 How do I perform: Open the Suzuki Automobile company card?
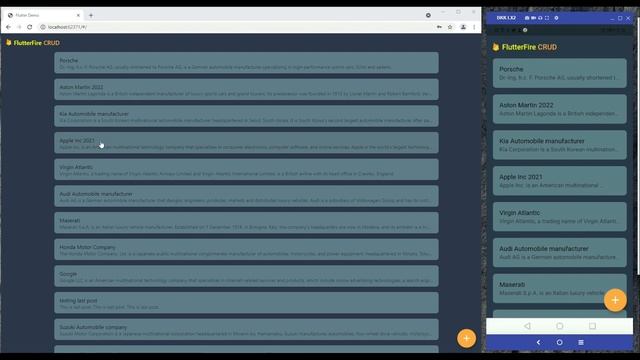tap(246, 329)
